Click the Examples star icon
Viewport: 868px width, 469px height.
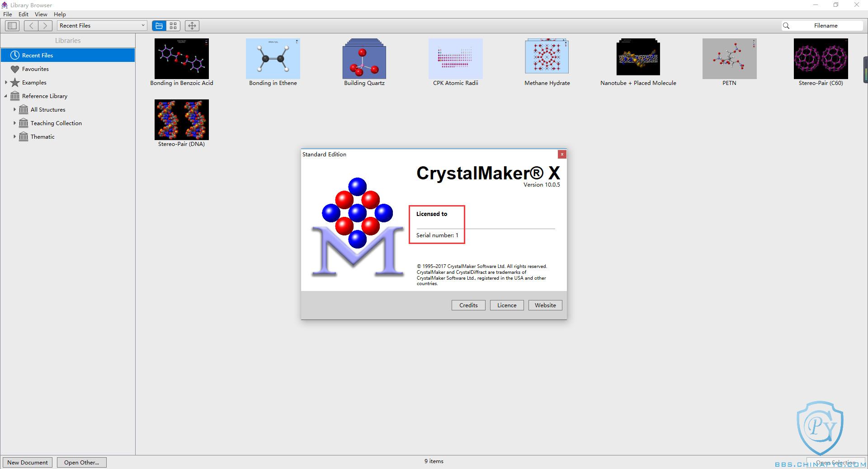15,83
